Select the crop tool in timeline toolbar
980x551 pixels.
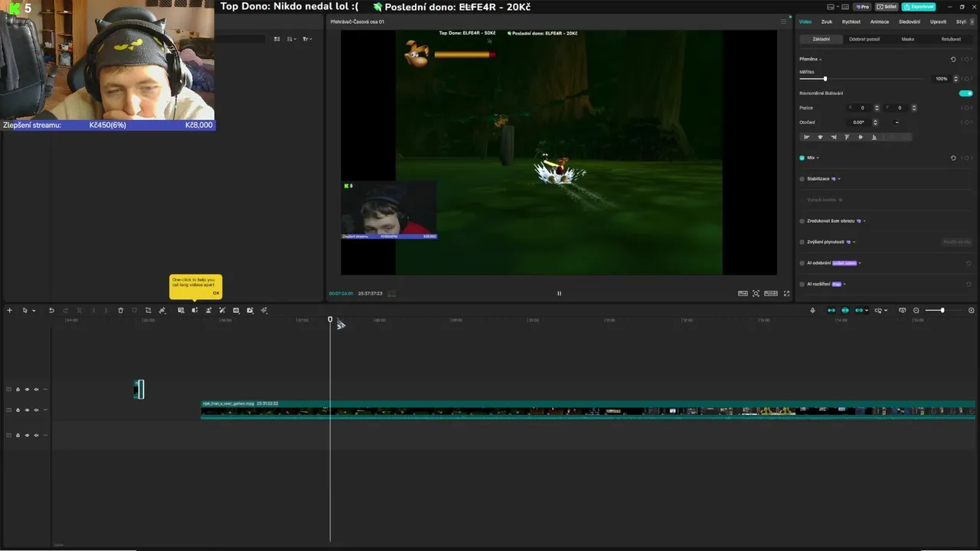click(148, 311)
